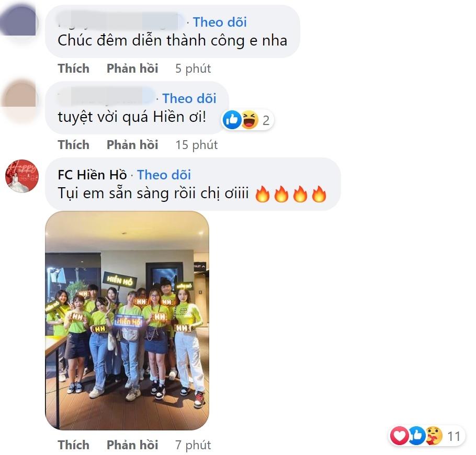Image resolution: width=476 pixels, height=455 pixels.
Task: Follow the second commenter via Theo dõi
Action: tap(189, 98)
